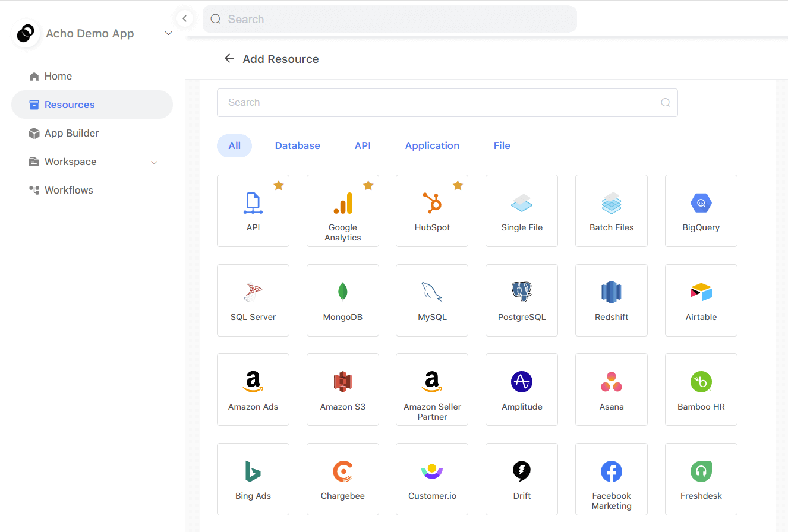Screen dimensions: 788x532
Task: Open the Customer.io connector
Action: (x=432, y=479)
